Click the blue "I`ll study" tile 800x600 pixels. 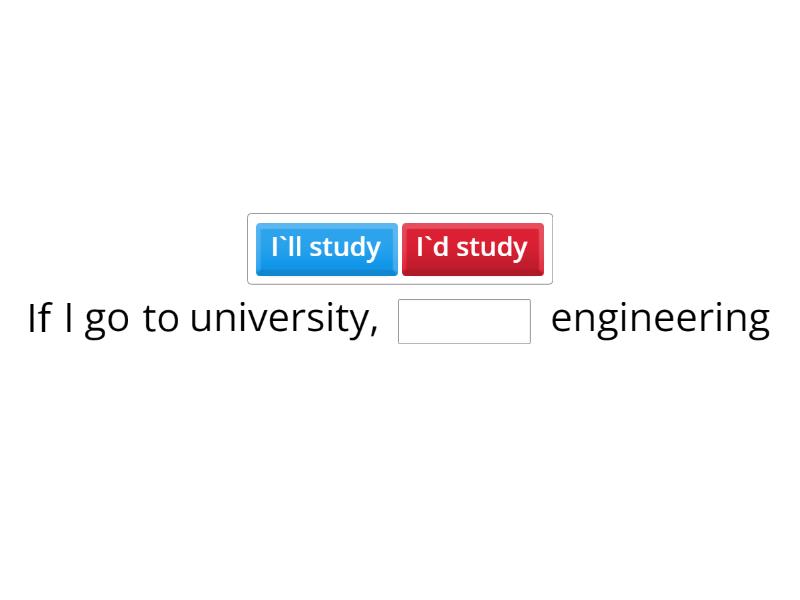(326, 248)
